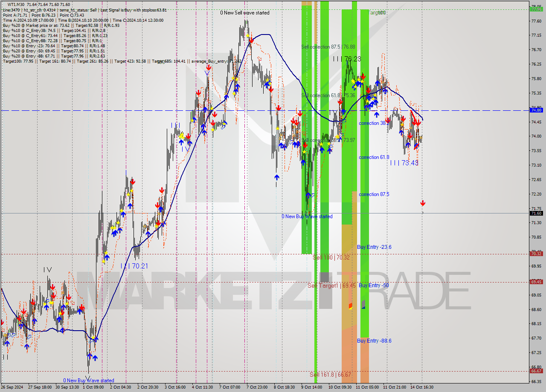
Task: Click the '11 Oct 21:00' time label
Action: pos(395,387)
